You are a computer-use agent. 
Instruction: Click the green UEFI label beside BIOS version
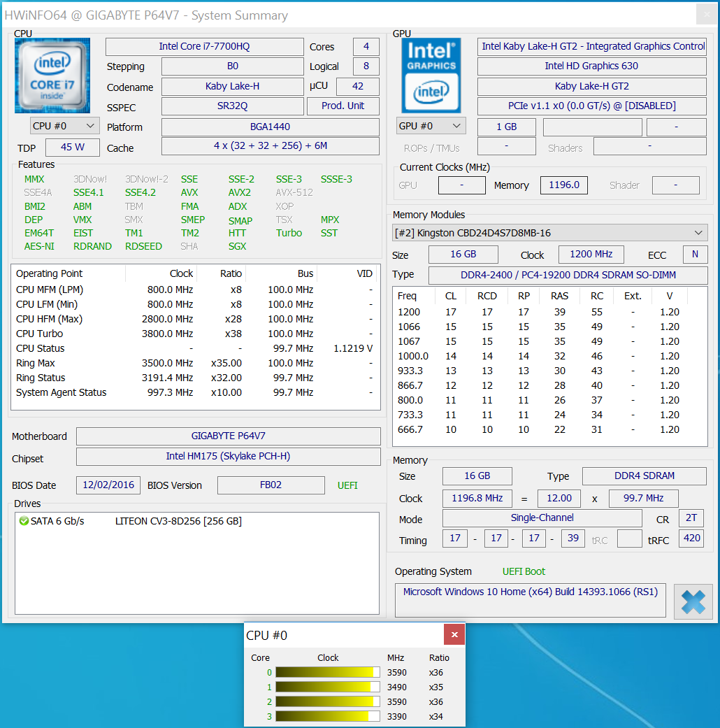[347, 485]
